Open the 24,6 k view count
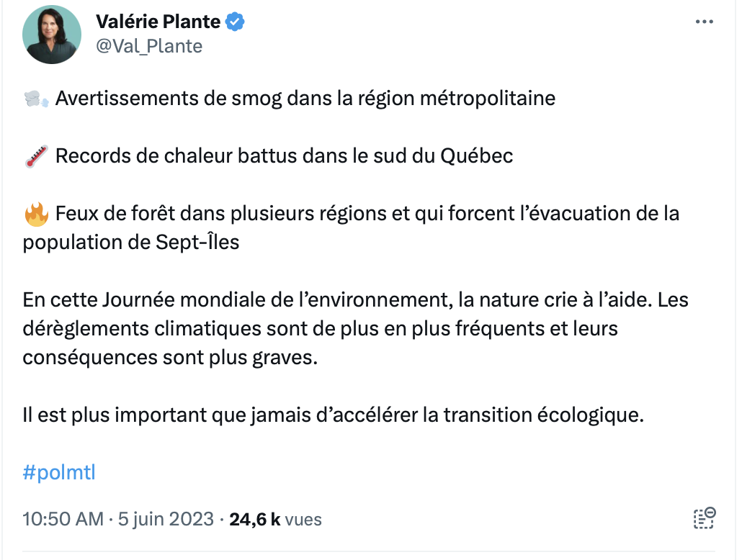Viewport: 742px width, 560px height. point(255,519)
